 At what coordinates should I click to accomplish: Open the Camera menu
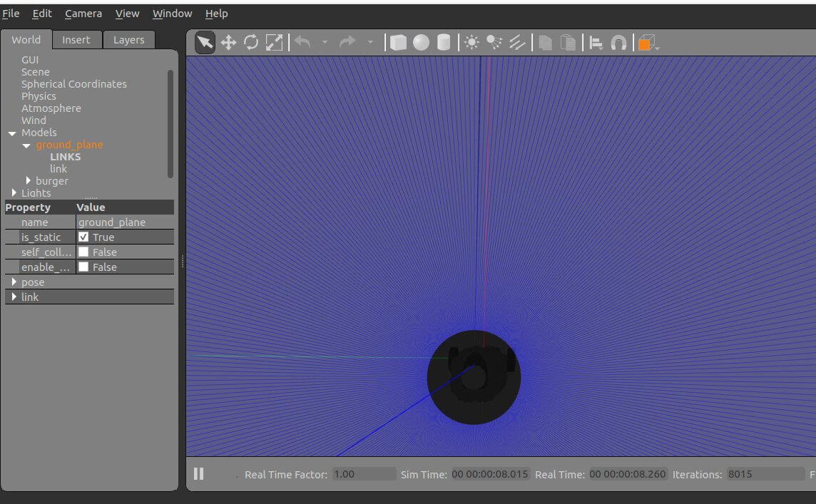(x=83, y=14)
